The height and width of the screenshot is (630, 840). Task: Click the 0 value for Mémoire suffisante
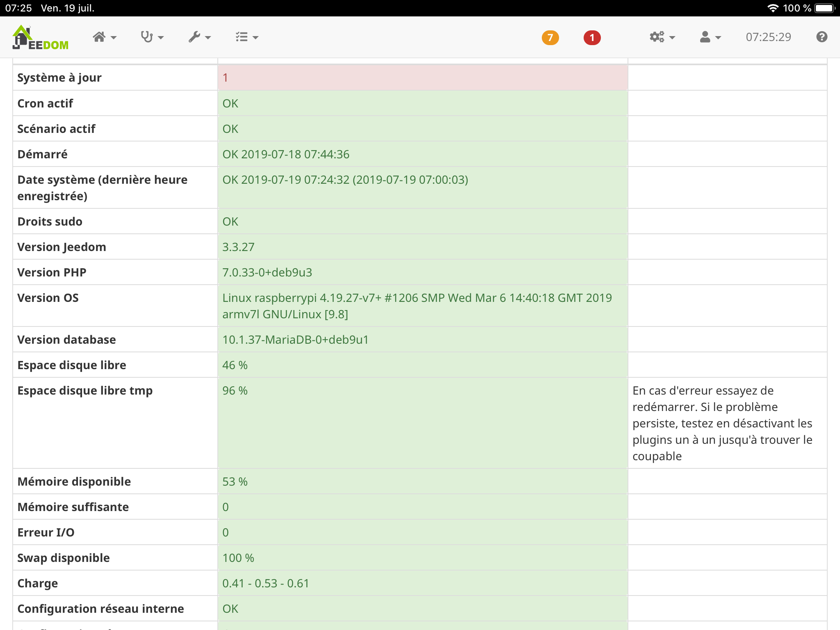[226, 507]
